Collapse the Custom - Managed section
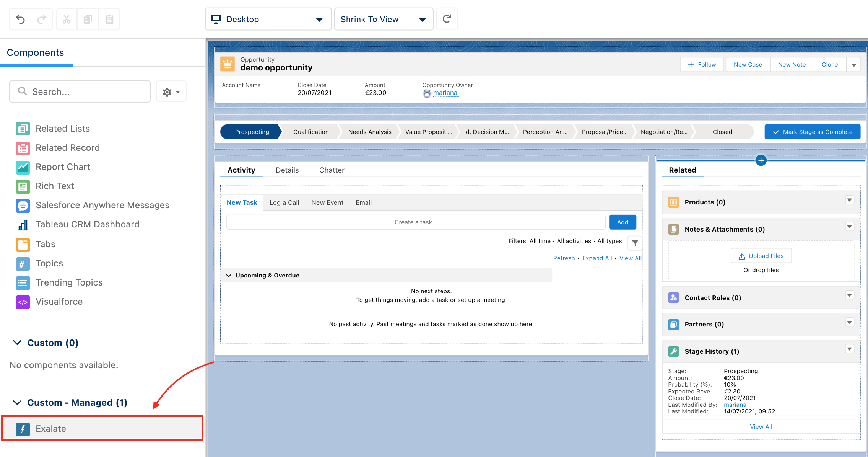868x457 pixels. tap(17, 403)
